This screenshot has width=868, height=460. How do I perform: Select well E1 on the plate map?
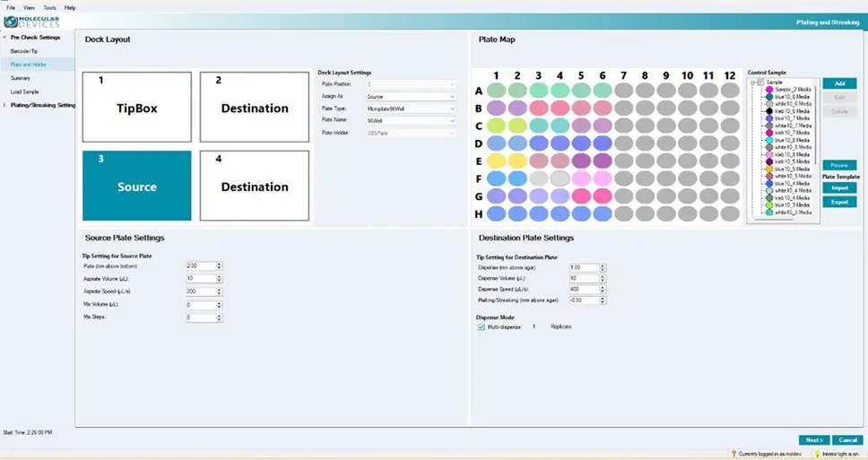point(496,161)
